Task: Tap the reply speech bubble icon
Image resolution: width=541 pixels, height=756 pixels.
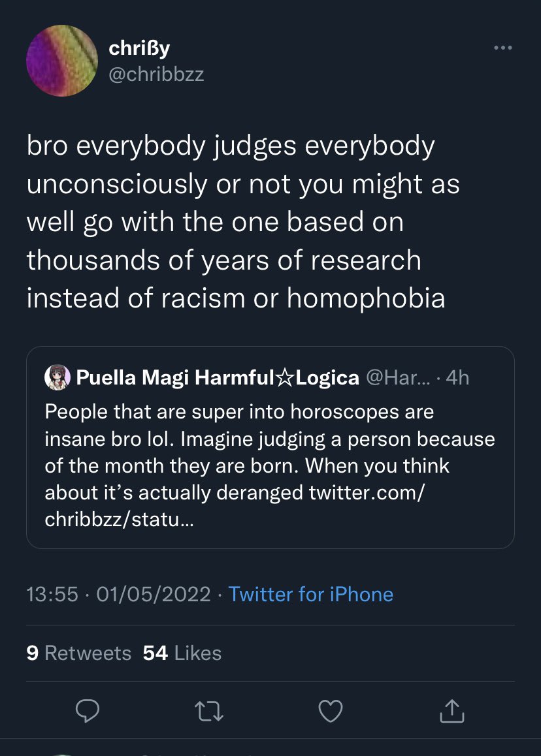Action: (88, 712)
